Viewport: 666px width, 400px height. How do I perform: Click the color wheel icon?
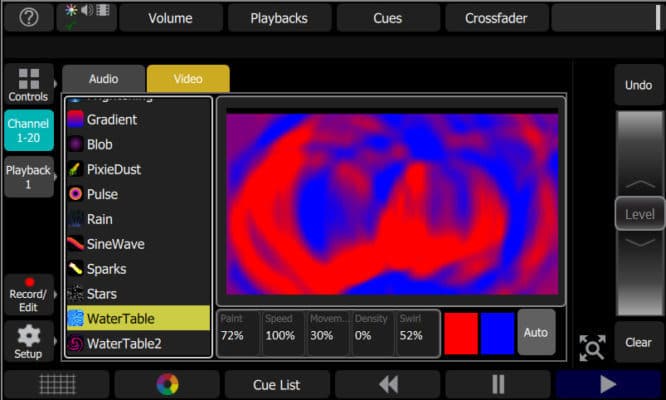[167, 384]
